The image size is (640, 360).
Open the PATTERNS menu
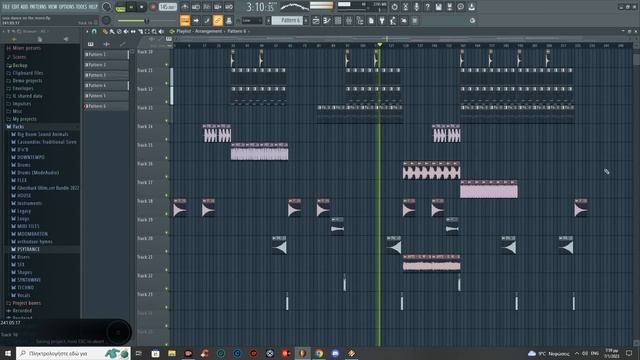(38, 7)
